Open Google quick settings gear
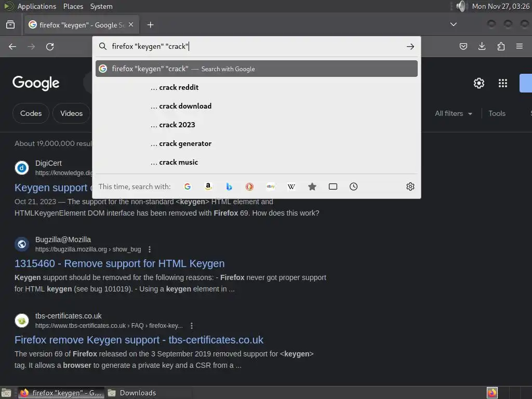 coord(478,83)
